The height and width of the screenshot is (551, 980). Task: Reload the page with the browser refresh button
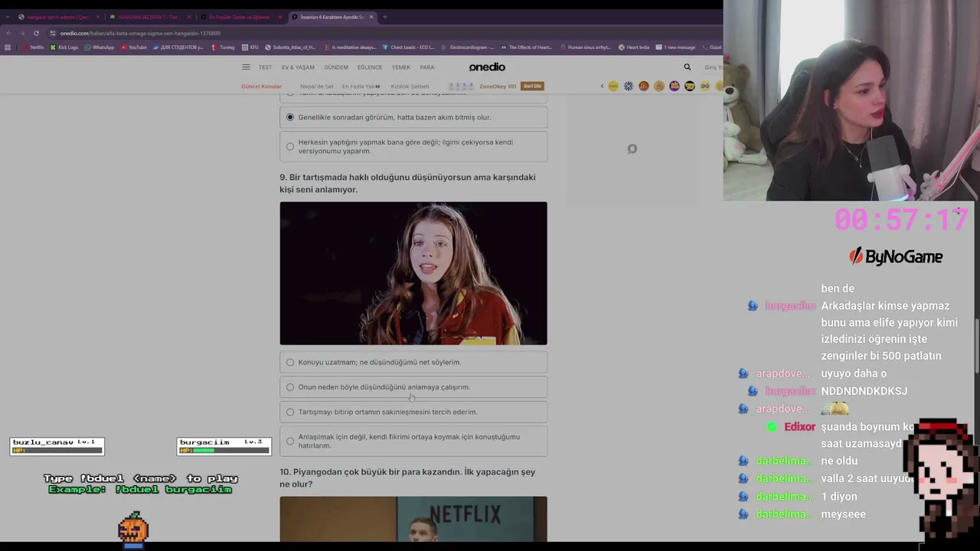[x=36, y=33]
